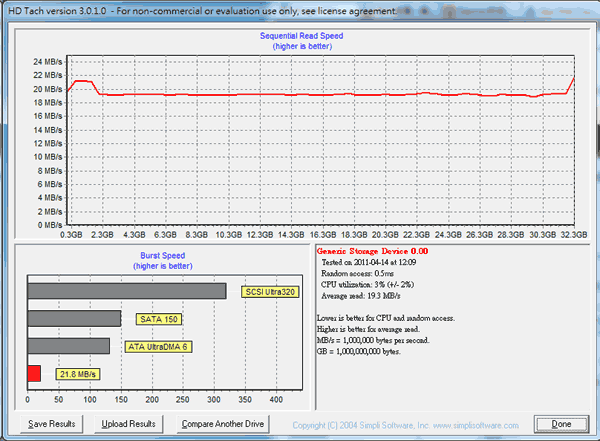Click the 21.8 MB/s burst label
This screenshot has height=441, width=600.
click(78, 373)
